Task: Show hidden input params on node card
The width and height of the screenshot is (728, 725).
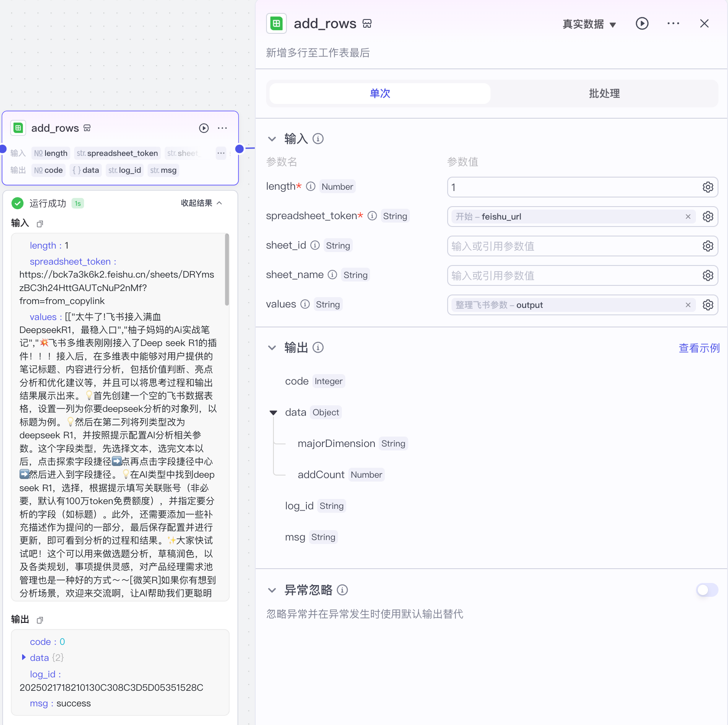Action: point(221,153)
